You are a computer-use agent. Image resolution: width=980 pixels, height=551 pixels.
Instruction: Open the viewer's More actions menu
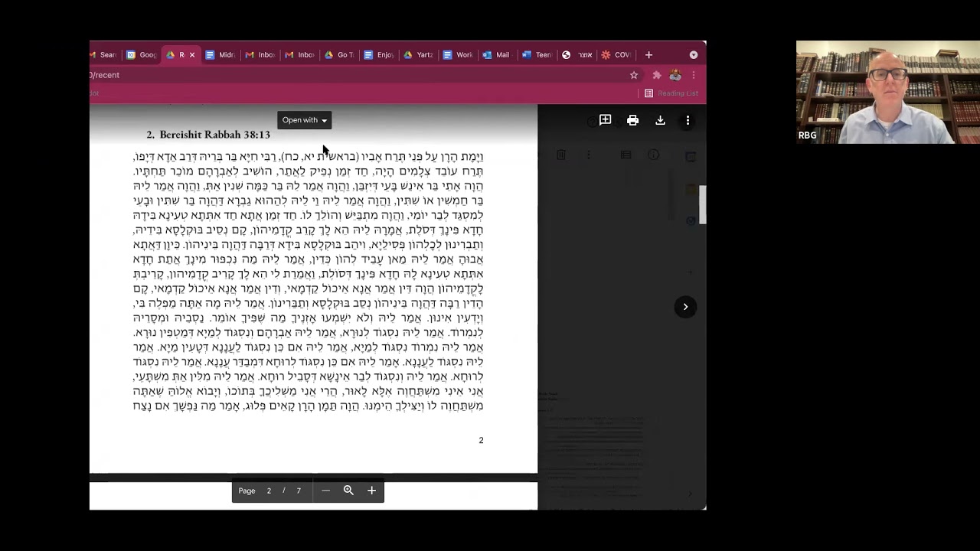(x=688, y=120)
